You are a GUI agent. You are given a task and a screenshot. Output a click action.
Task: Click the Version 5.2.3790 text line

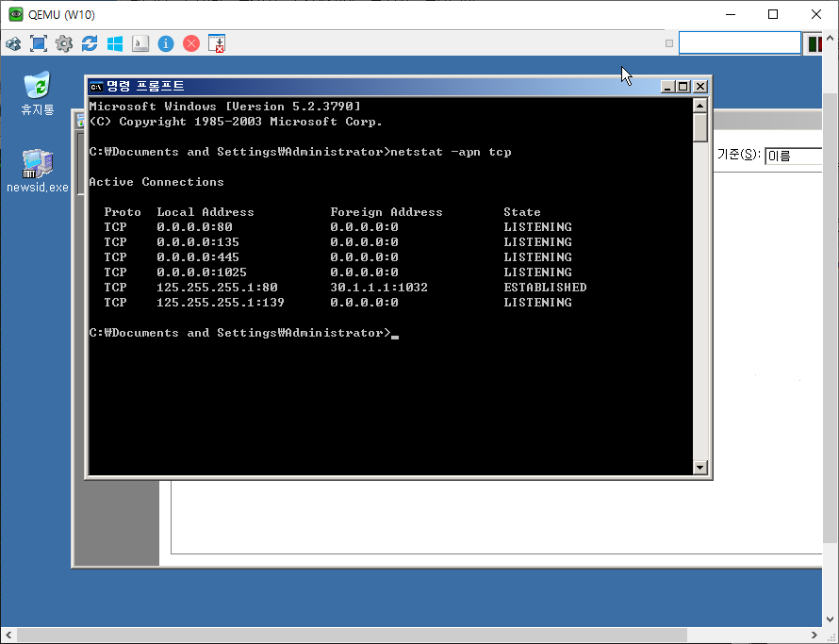coord(224,107)
